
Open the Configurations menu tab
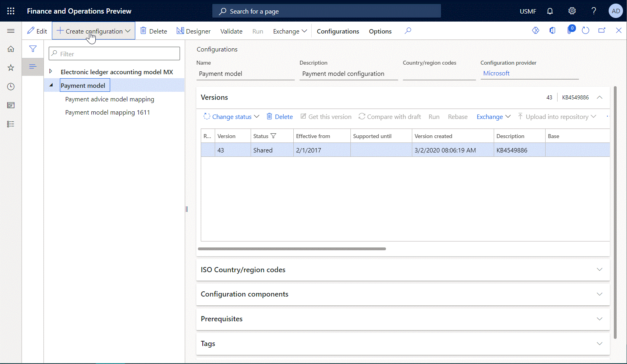[338, 31]
